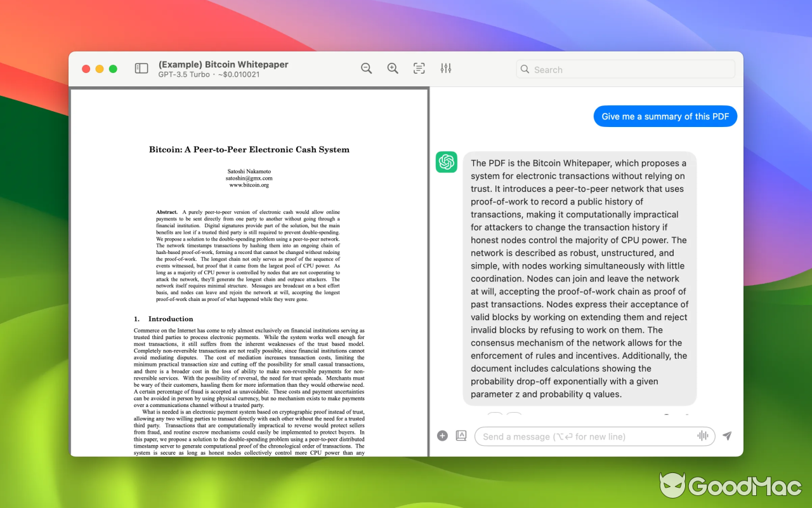
Task: Open the chat settings sliders icon
Action: [x=445, y=68]
